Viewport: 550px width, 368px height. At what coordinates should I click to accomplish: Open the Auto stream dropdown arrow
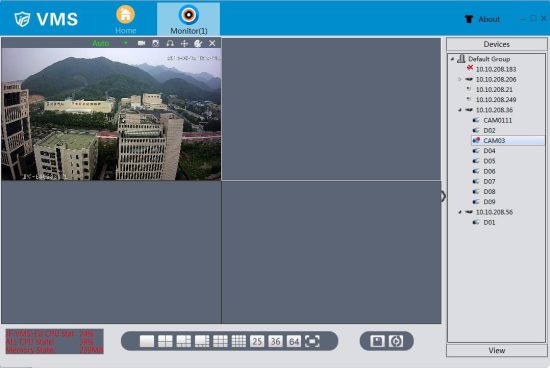126,43
